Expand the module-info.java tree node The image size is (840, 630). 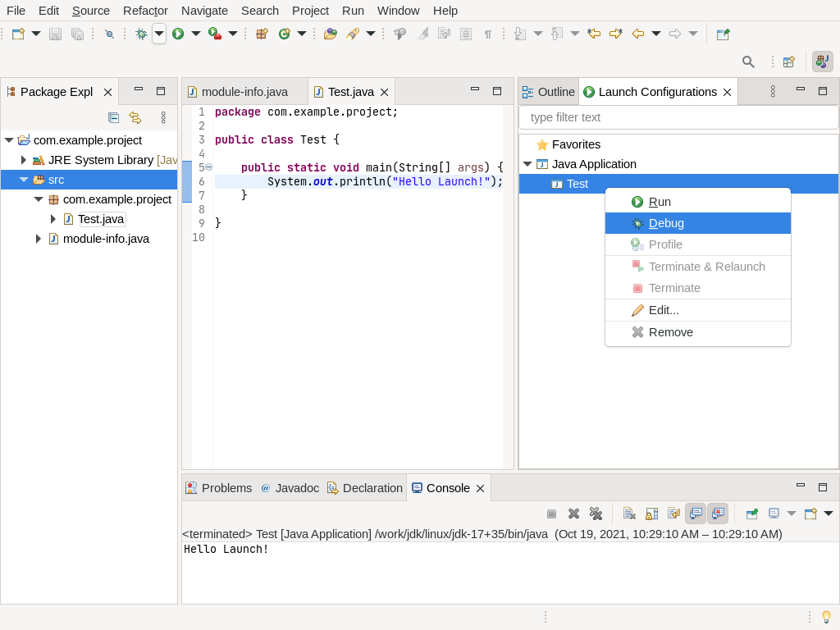pos(39,239)
